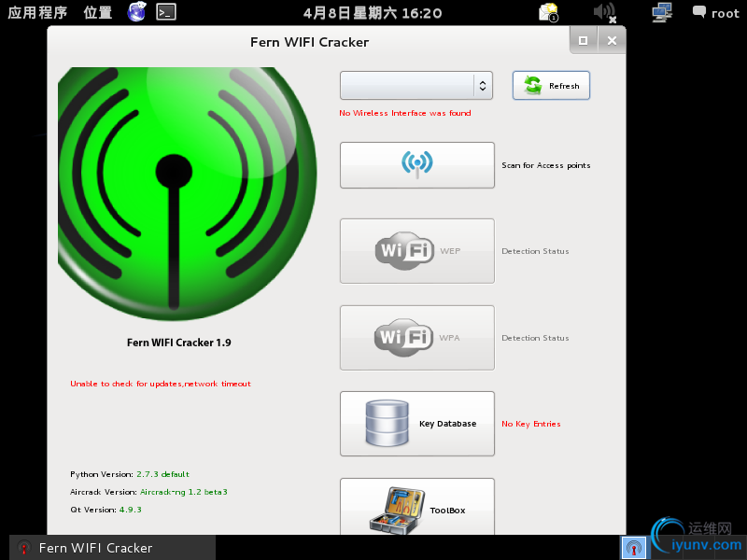Viewport: 747px width, 560px height.
Task: Click 'Unable to check for updates,network timeout'
Action: (161, 384)
